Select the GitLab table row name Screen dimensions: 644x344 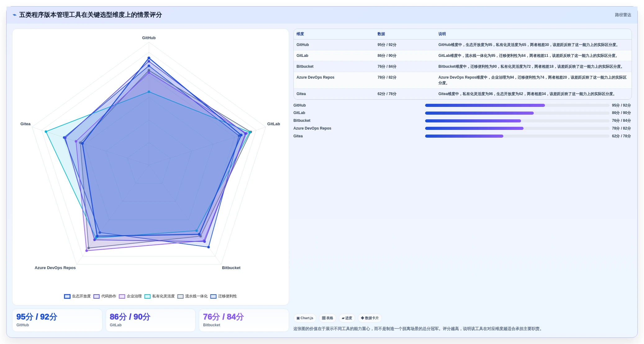[302, 56]
